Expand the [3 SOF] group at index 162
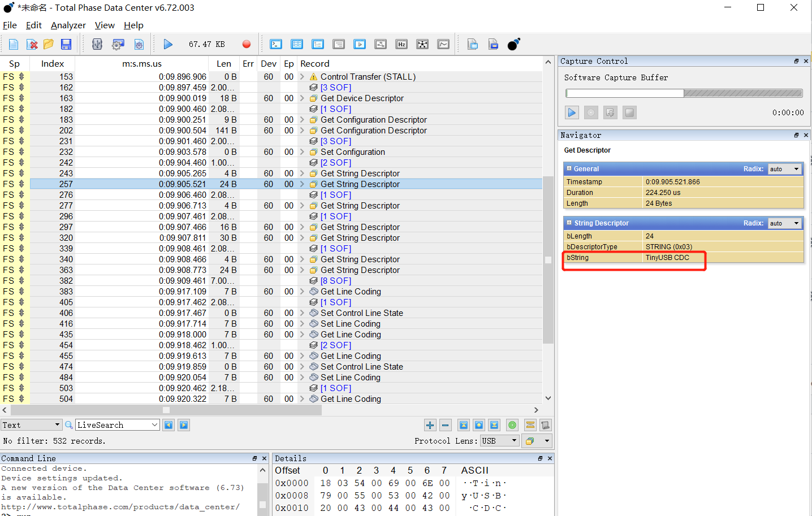The width and height of the screenshot is (812, 516). click(x=336, y=87)
